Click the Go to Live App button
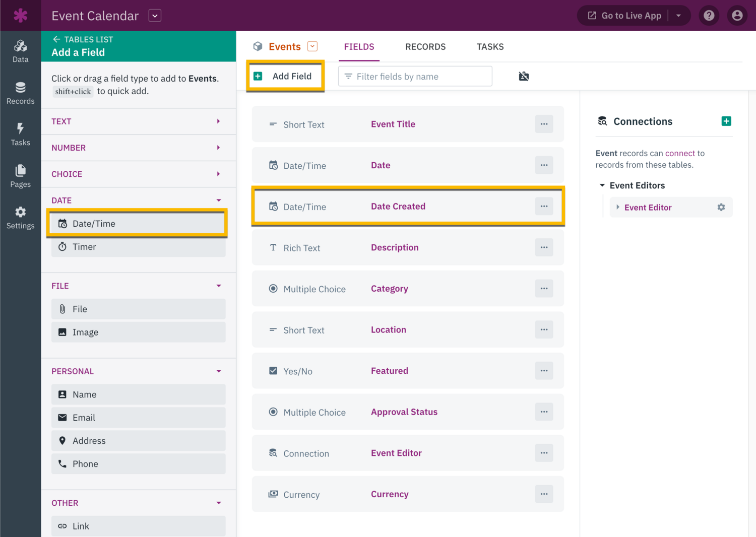 click(x=625, y=16)
